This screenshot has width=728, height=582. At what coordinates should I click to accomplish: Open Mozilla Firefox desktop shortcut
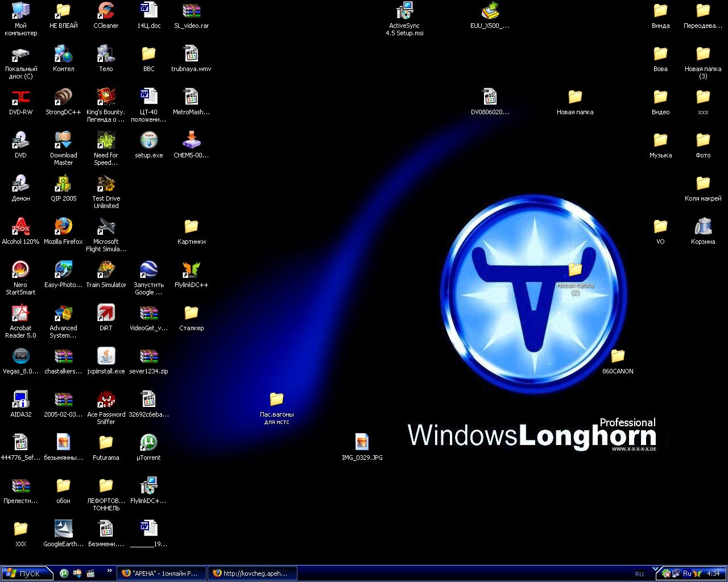pos(63,231)
